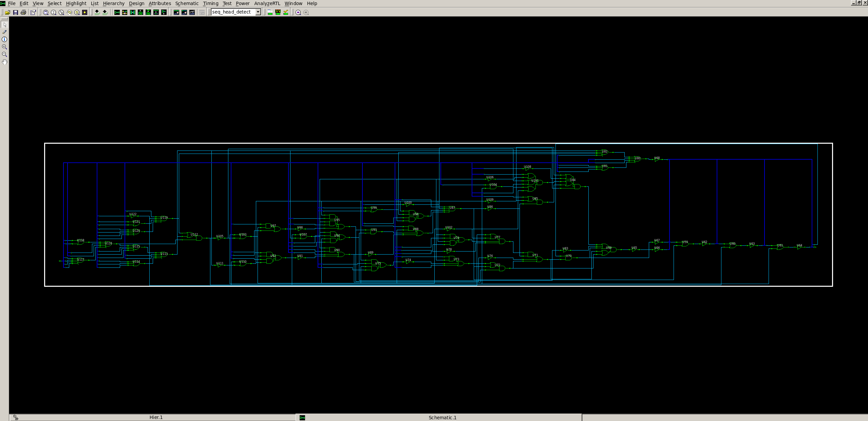The image size is (868, 421).
Task: Click the zoom out magnifier tool
Action: [4, 54]
